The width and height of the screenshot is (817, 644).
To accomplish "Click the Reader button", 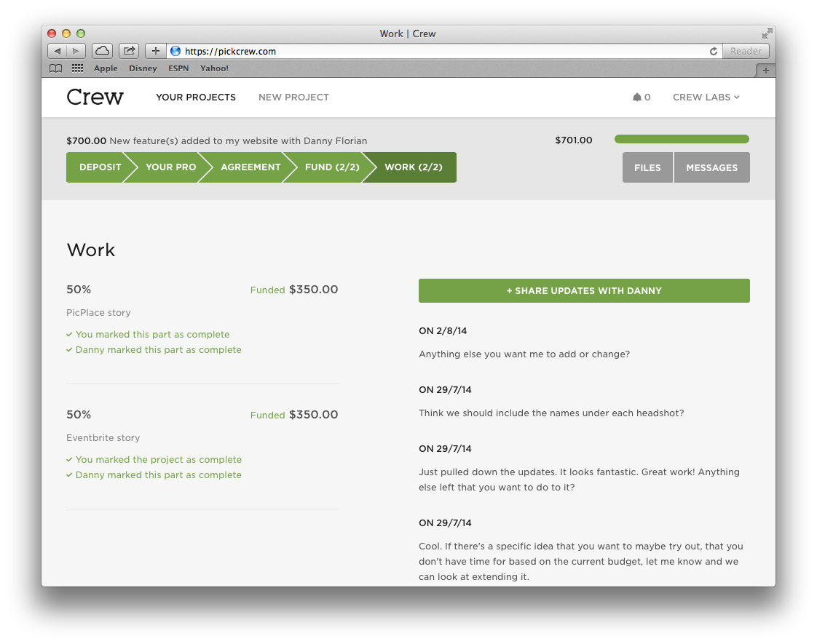I will 746,51.
